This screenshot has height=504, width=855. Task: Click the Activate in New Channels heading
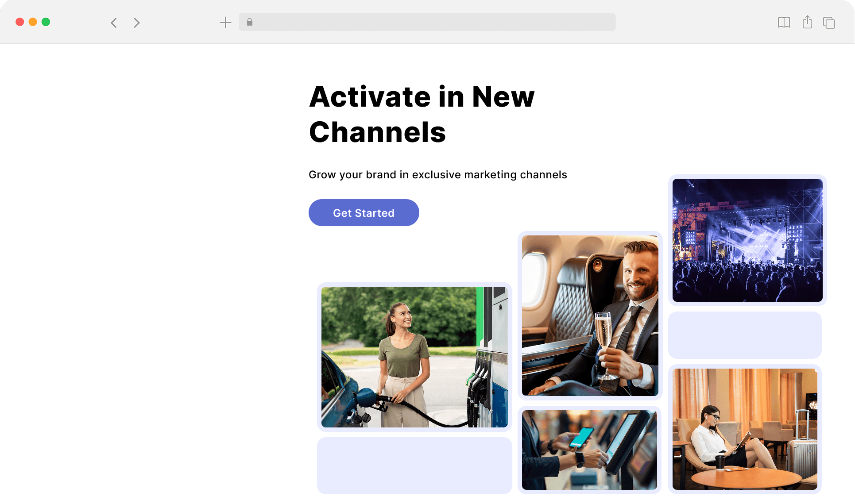pyautogui.click(x=422, y=114)
